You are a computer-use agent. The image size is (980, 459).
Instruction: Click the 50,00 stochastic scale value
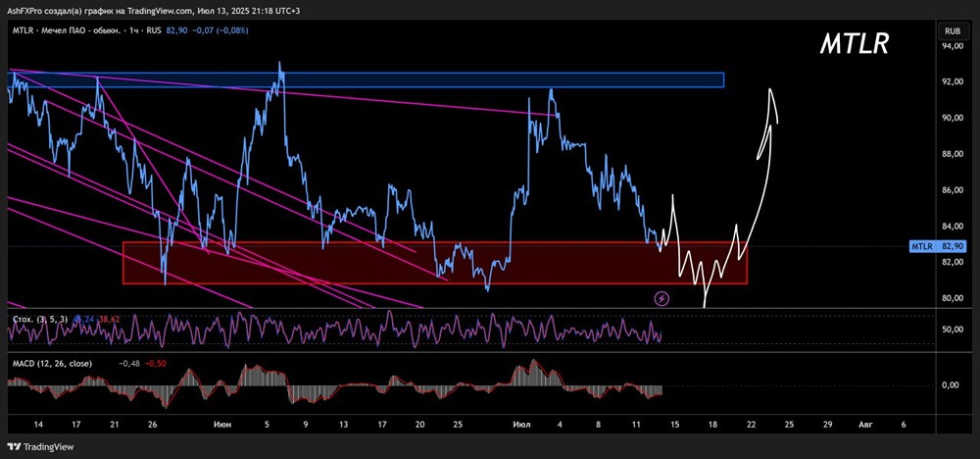pyautogui.click(x=954, y=330)
